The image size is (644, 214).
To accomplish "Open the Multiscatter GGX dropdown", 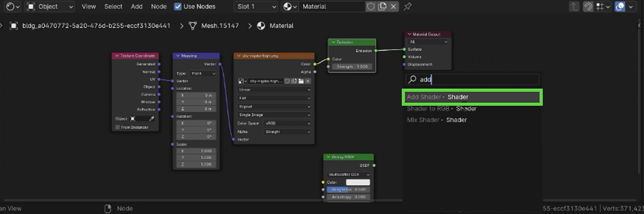I will point(349,174).
